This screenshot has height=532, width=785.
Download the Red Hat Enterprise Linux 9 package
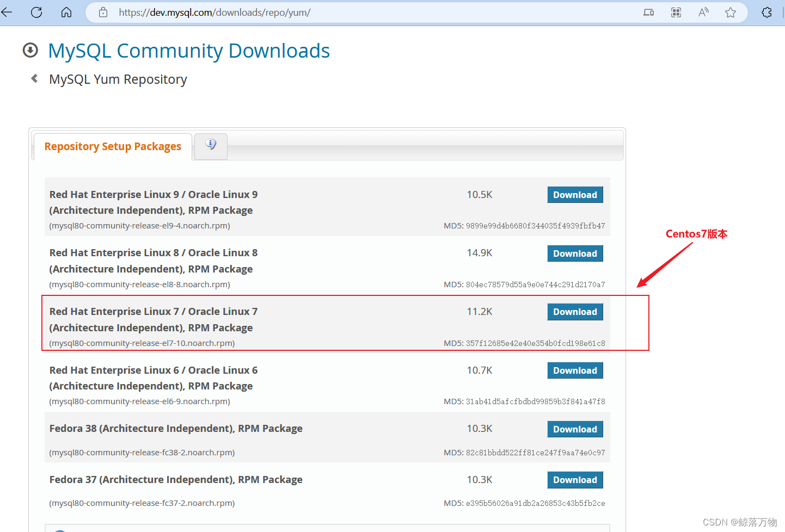[575, 194]
